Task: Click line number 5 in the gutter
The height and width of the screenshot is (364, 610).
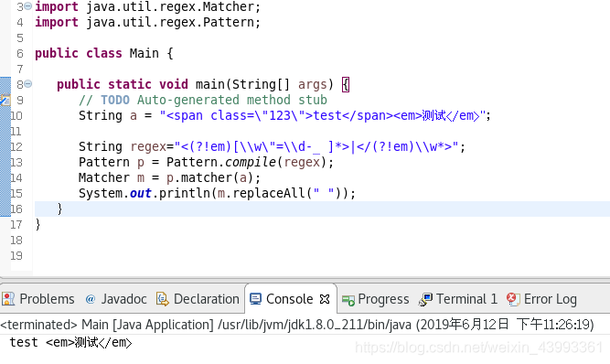Action: point(20,37)
